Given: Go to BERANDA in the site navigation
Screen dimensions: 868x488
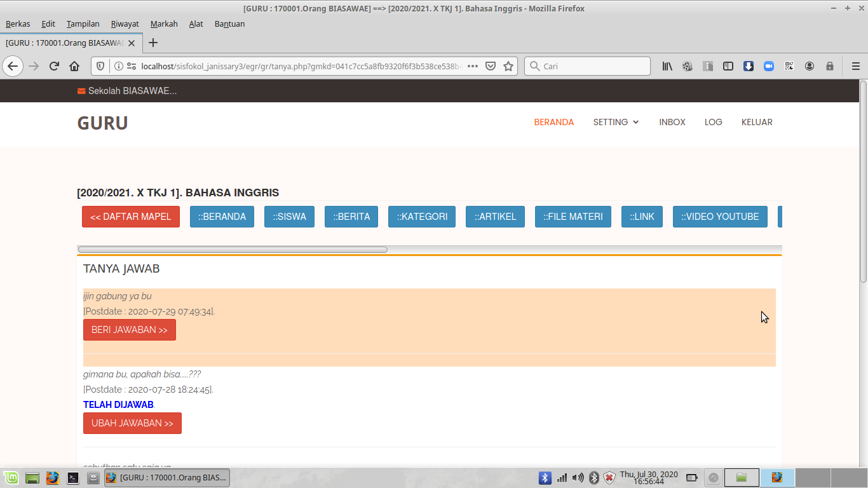Looking at the screenshot, I should coord(554,122).
